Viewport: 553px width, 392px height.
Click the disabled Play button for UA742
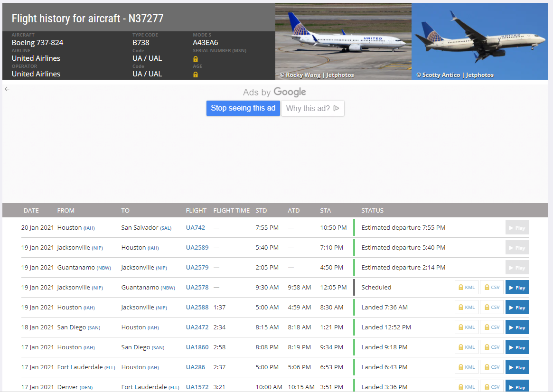click(x=517, y=228)
